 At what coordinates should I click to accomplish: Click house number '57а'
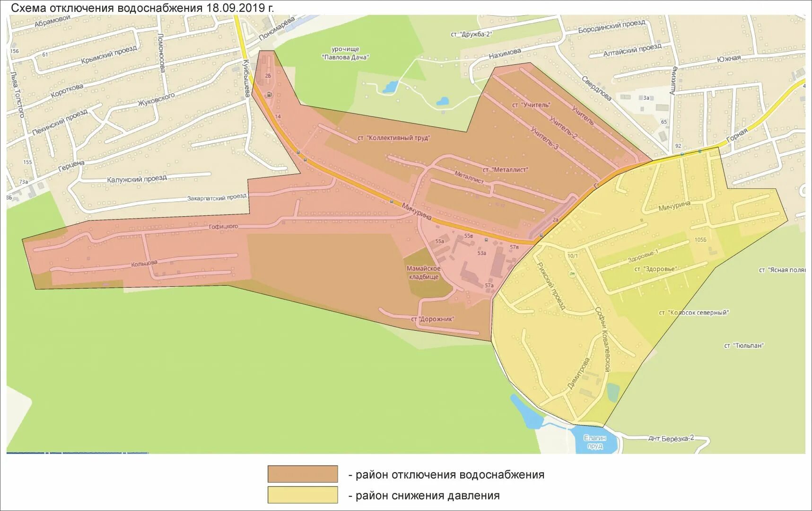point(489,285)
